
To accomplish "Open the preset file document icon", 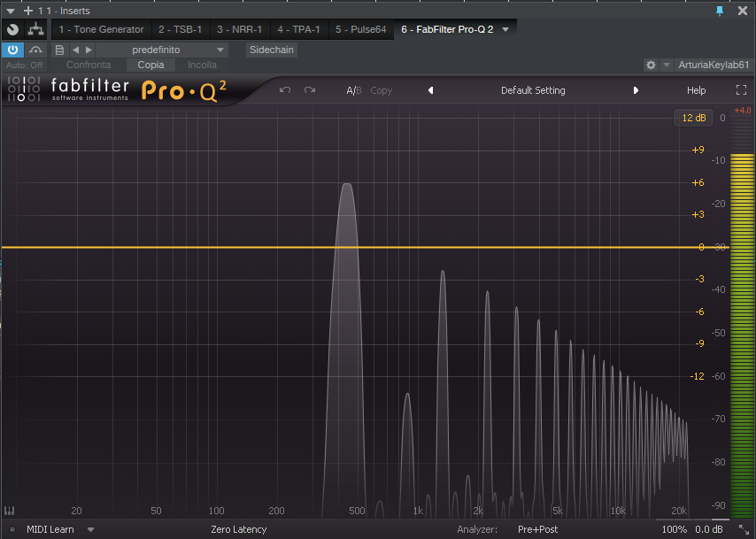I will (x=59, y=50).
